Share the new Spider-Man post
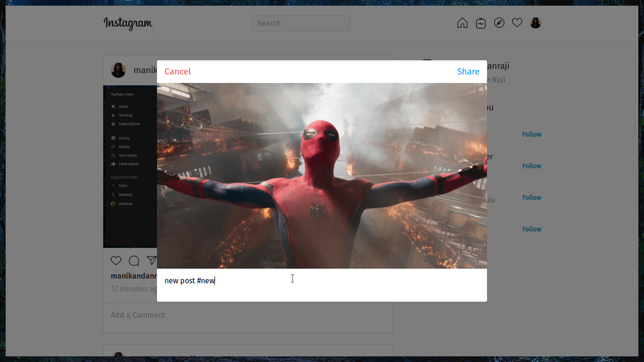Screen dimensions: 644x362 468,71
